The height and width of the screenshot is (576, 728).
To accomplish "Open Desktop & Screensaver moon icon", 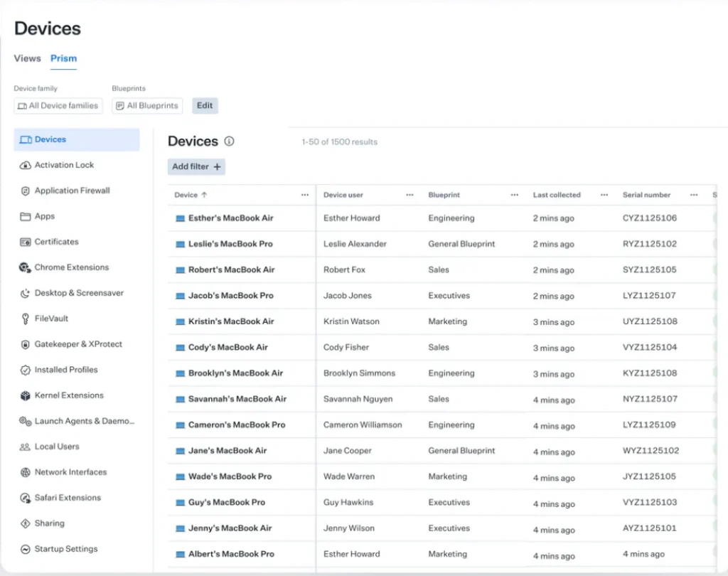I will click(x=26, y=293).
